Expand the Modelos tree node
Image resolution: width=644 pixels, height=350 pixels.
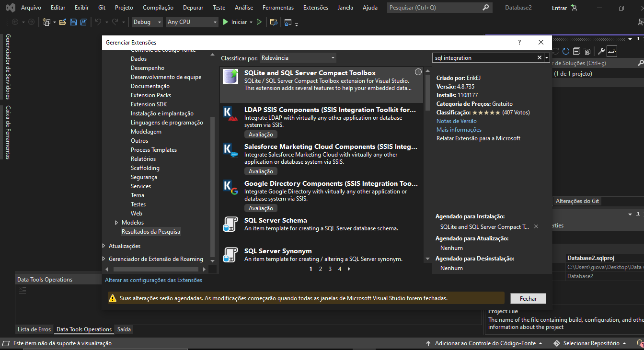pos(116,223)
